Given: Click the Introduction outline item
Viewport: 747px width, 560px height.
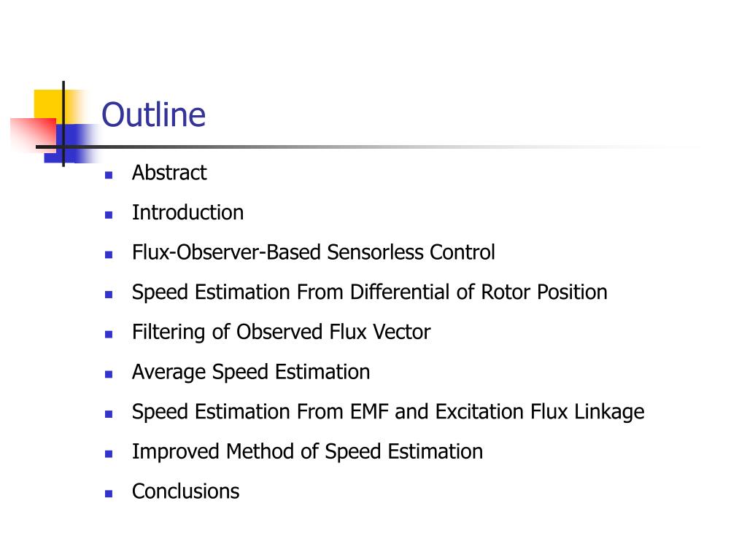Looking at the screenshot, I should point(187,212).
